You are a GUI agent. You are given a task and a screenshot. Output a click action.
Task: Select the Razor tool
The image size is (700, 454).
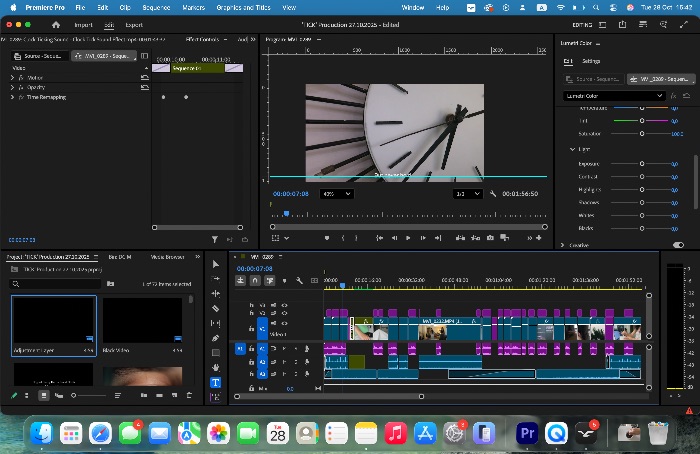tap(216, 308)
